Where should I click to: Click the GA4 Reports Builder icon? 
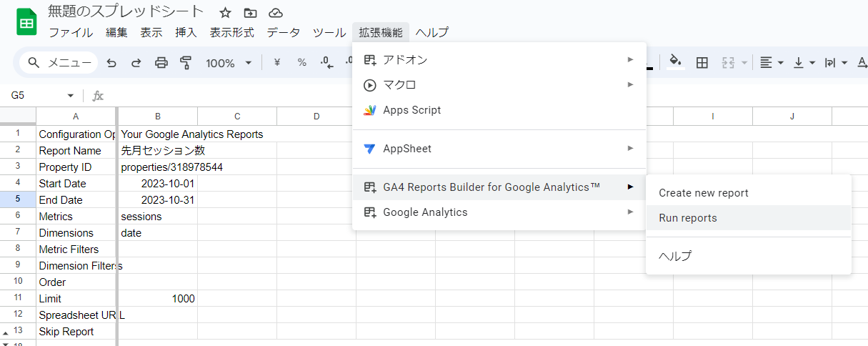[x=369, y=187]
